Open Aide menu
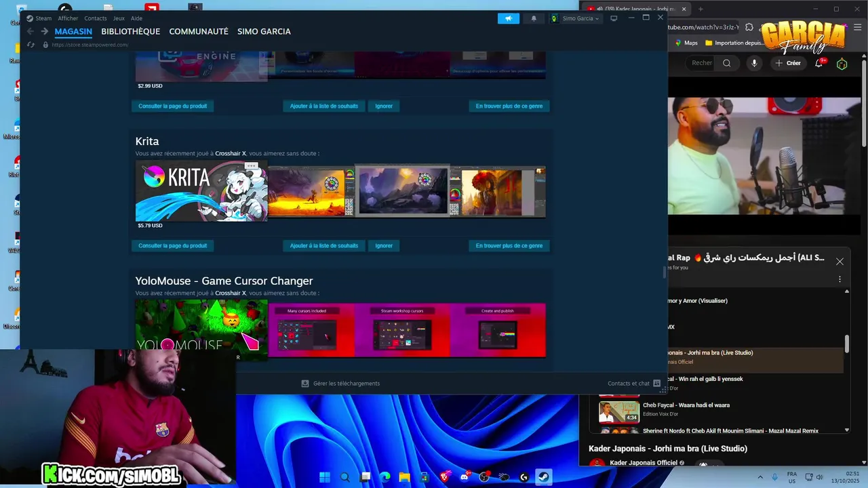Image resolution: width=868 pixels, height=488 pixels. coord(136,18)
